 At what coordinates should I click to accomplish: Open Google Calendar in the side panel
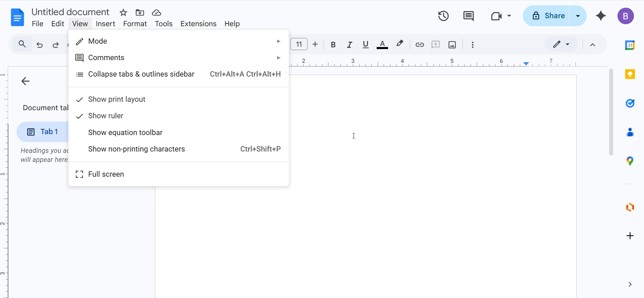[x=630, y=45]
